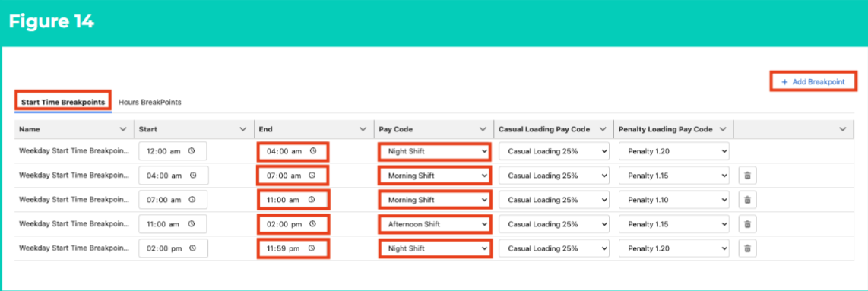Open Penalty 1.15 dropdown in Afternoon Shift row
Image resolution: width=868 pixels, height=291 pixels.
[x=673, y=224]
